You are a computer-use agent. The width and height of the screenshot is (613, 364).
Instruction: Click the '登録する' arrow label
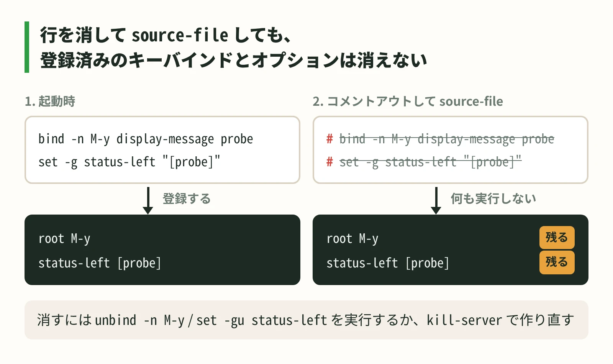pyautogui.click(x=187, y=198)
